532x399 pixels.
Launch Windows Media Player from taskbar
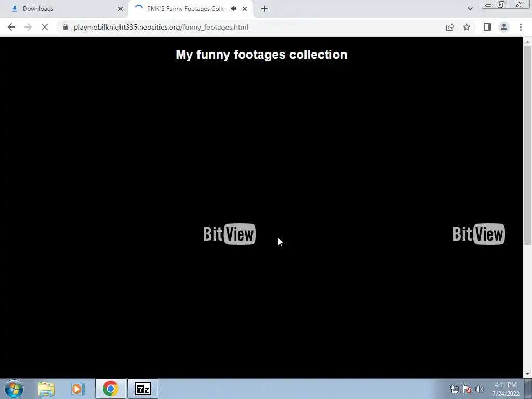point(78,389)
